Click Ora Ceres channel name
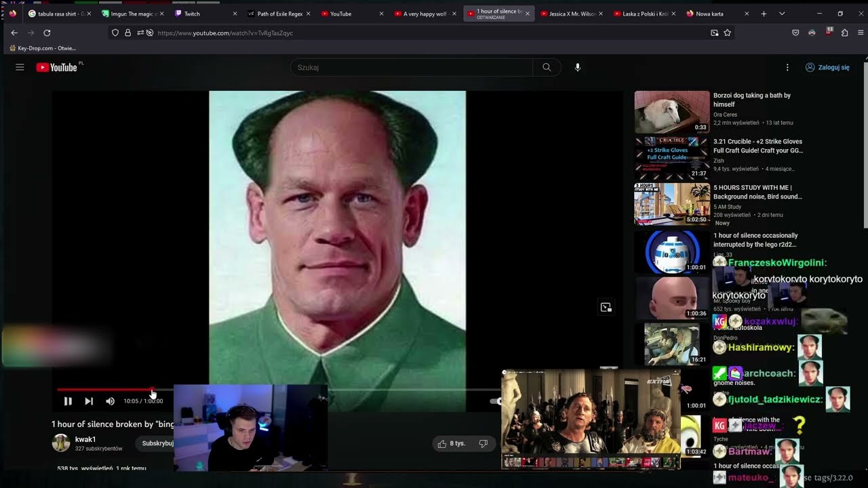The height and width of the screenshot is (488, 868). click(725, 115)
